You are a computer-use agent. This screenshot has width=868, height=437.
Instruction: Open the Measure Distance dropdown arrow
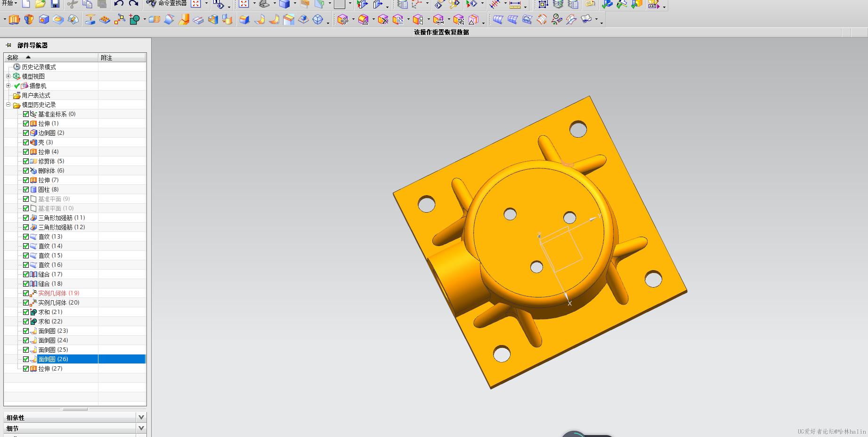click(x=525, y=6)
